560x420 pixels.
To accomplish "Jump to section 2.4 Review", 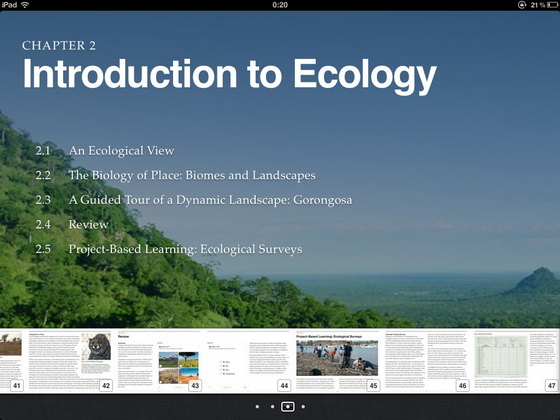I will tap(72, 224).
